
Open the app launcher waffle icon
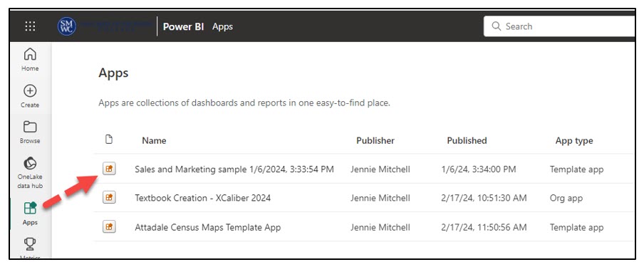click(x=30, y=26)
